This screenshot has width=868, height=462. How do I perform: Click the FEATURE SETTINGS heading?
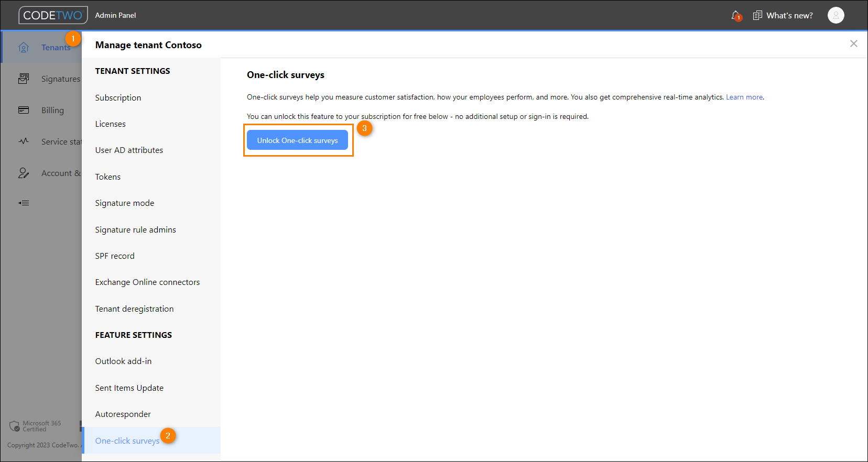133,335
